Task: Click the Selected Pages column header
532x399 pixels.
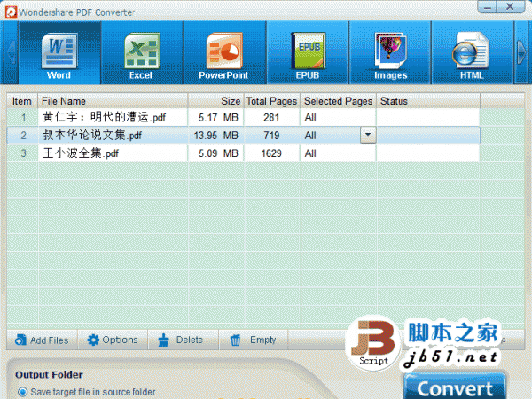Action: coord(339,101)
